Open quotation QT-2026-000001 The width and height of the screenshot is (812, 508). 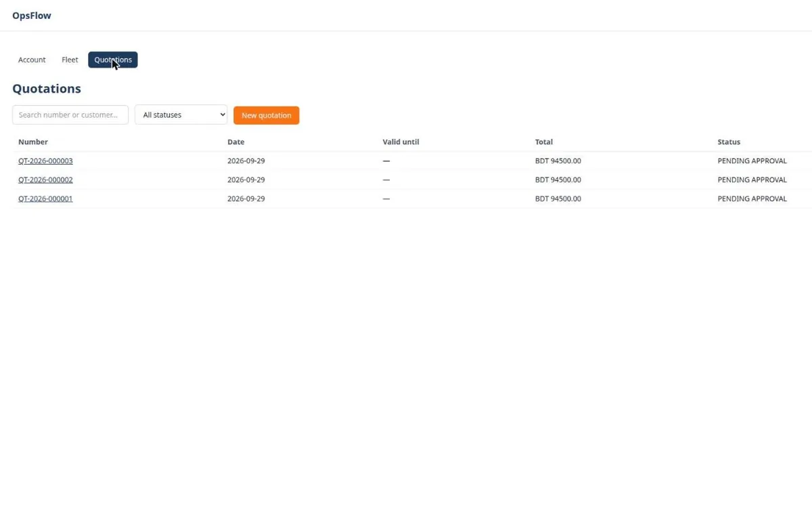click(x=45, y=199)
